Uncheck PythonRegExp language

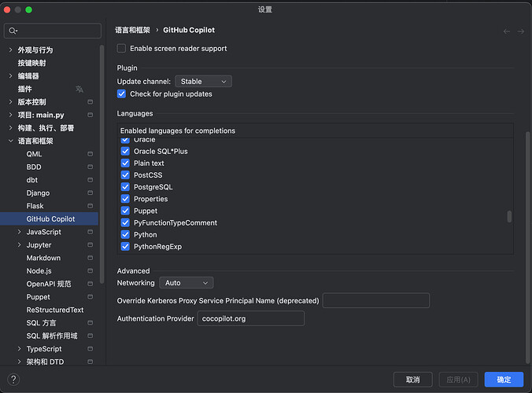pos(125,246)
